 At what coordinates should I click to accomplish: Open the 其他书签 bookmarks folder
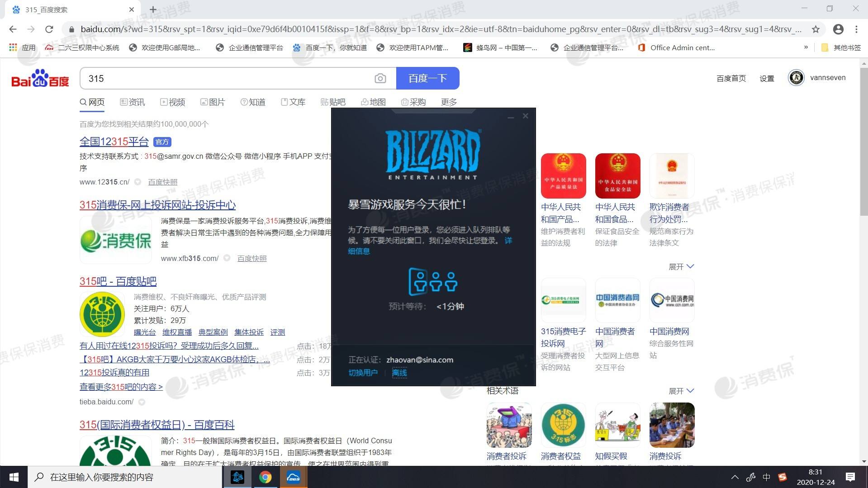tap(841, 47)
